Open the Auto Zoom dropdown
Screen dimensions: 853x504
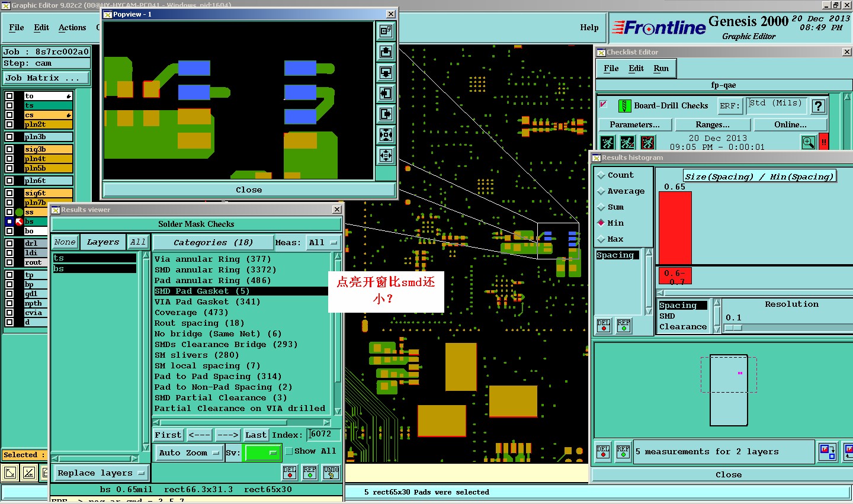189,453
